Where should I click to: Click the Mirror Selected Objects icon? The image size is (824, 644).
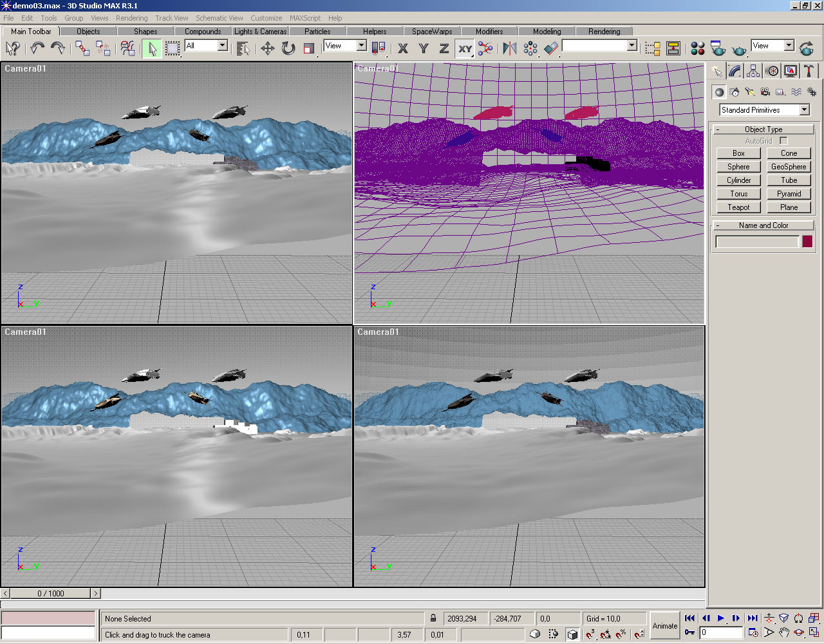[510, 48]
